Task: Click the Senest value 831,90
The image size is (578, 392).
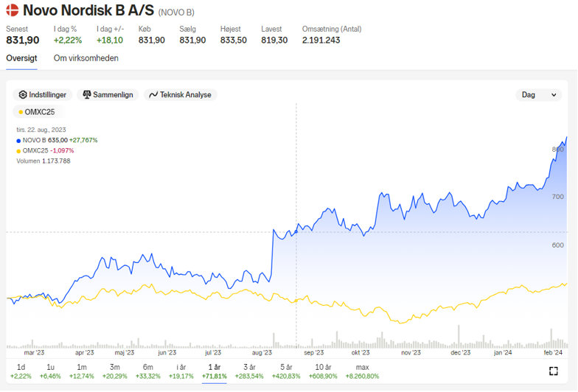Action: pyautogui.click(x=22, y=40)
